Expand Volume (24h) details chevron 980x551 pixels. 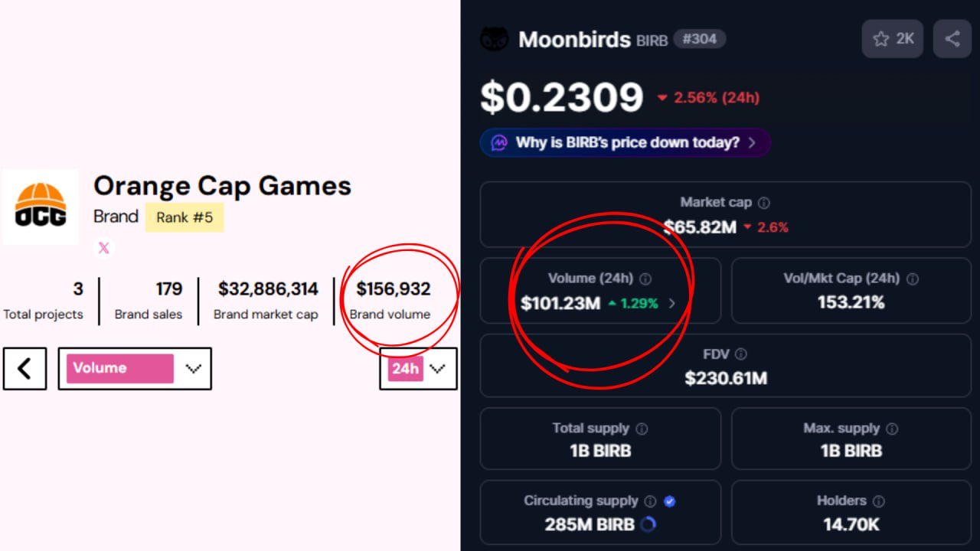(x=672, y=303)
